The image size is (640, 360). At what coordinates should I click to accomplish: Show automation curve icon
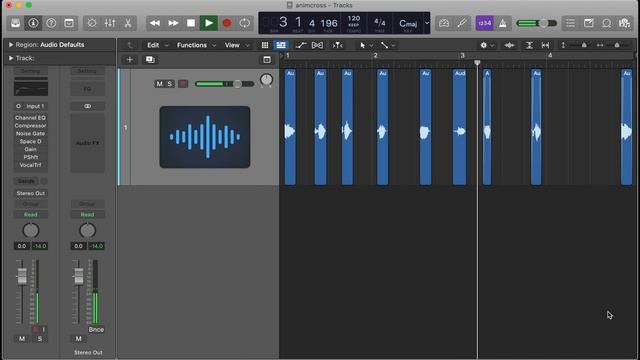pyautogui.click(x=301, y=45)
